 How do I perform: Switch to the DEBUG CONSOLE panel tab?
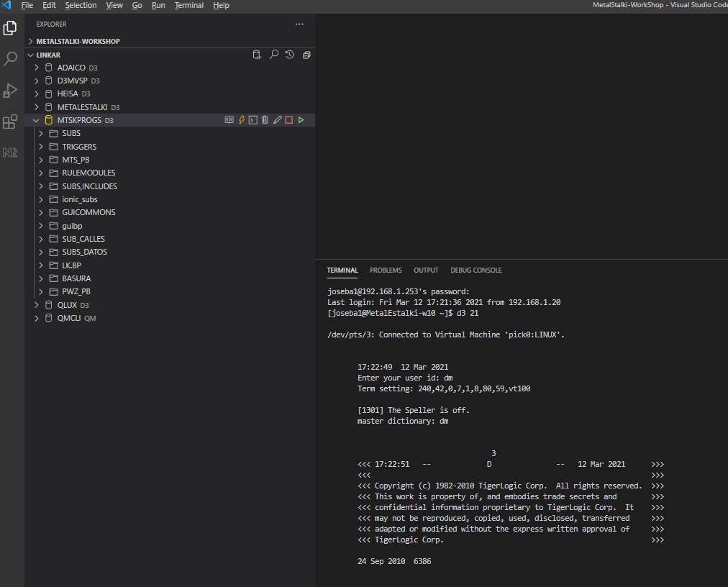click(x=476, y=270)
